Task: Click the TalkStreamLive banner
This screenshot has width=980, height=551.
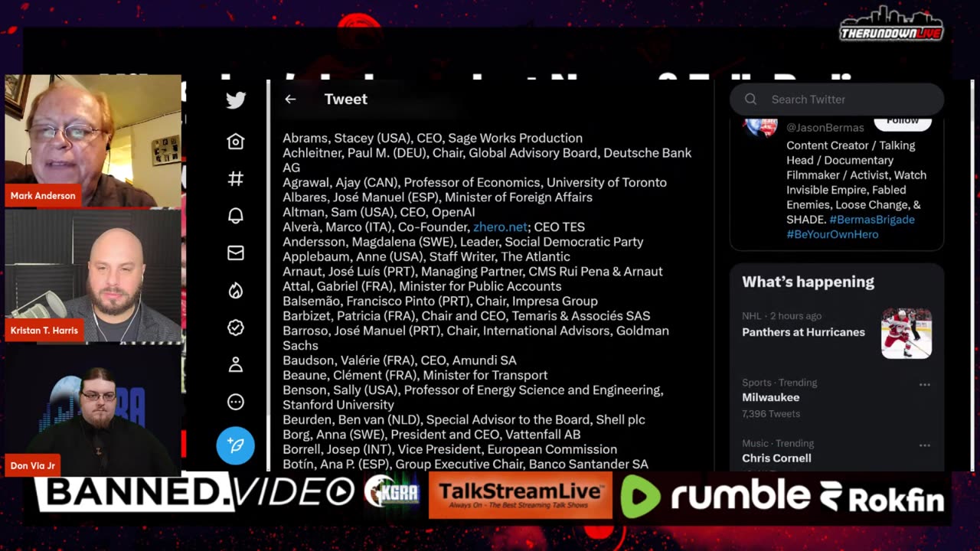Action: [521, 495]
